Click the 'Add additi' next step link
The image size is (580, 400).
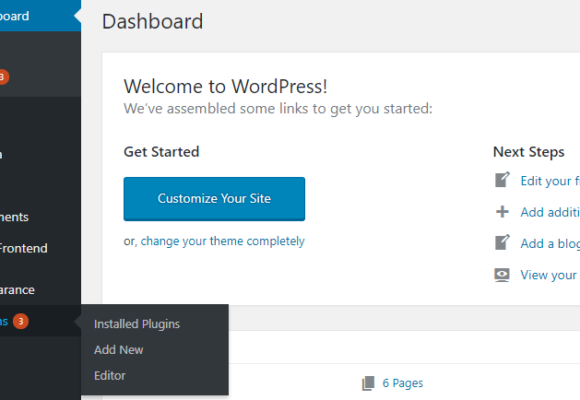550,212
